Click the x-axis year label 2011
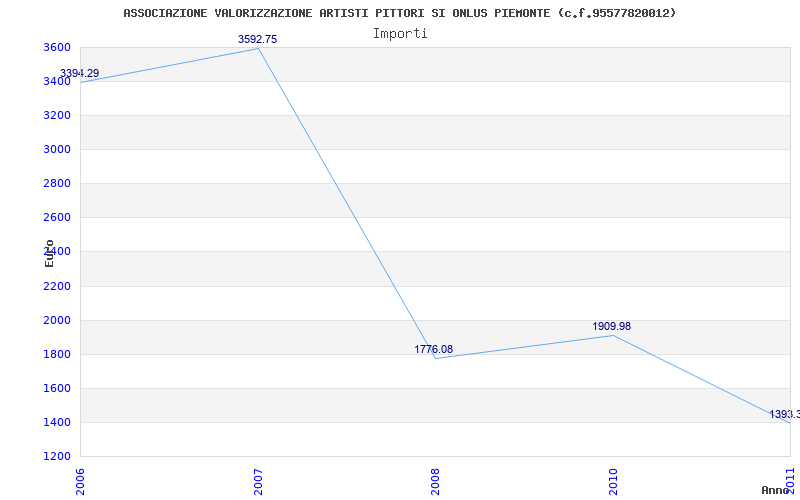 [791, 482]
